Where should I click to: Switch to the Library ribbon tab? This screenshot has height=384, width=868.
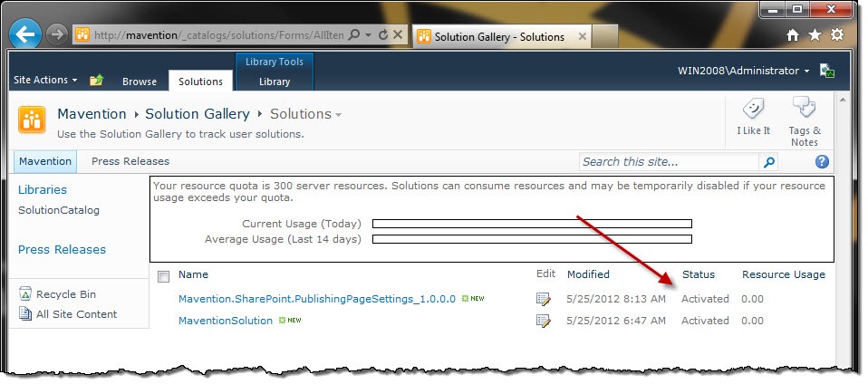[x=275, y=82]
